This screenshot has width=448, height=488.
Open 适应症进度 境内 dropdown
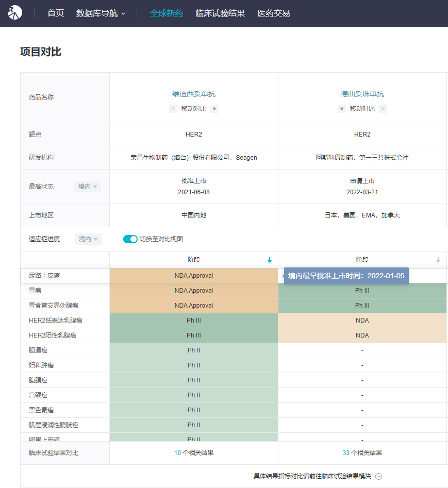click(88, 239)
